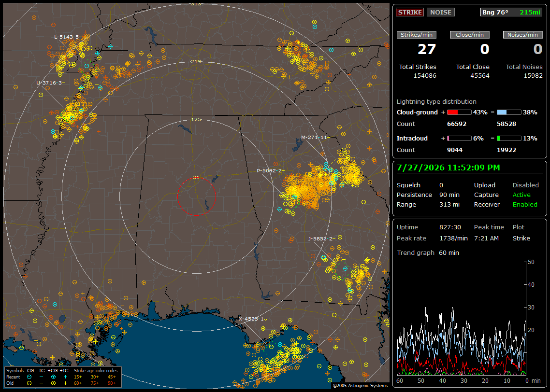This screenshot has height=392, width=550.
Task: Click the Persistence value 90 min
Action: pyautogui.click(x=449, y=195)
